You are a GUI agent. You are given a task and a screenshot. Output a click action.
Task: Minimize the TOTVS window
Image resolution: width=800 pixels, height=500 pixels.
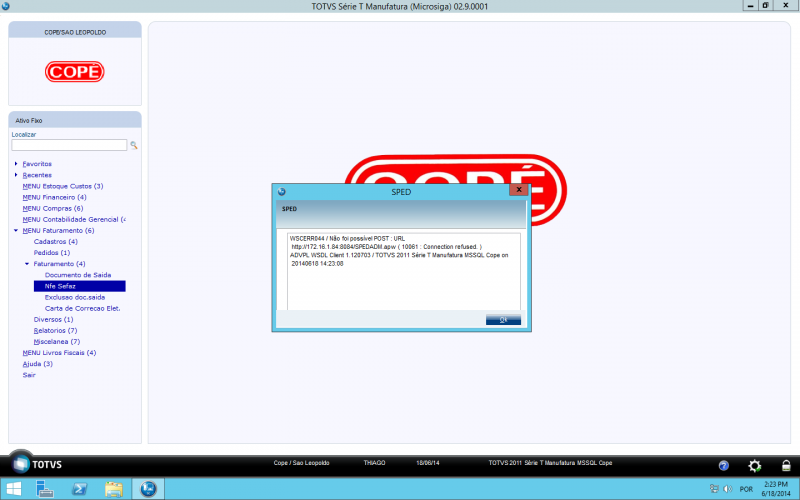(x=750, y=6)
